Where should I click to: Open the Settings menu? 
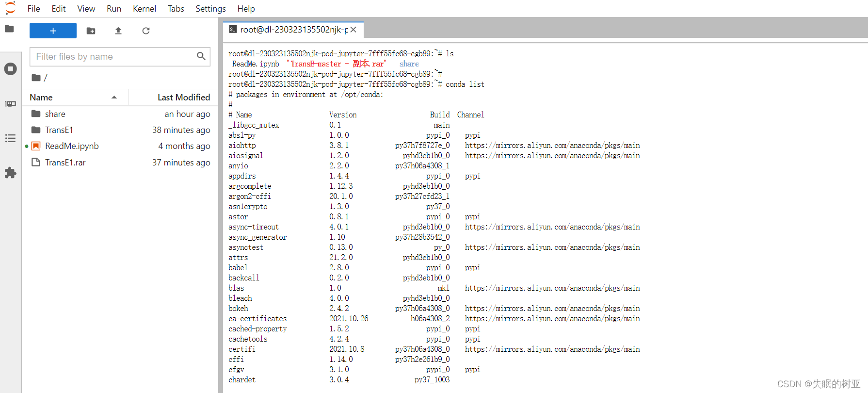[x=210, y=9]
